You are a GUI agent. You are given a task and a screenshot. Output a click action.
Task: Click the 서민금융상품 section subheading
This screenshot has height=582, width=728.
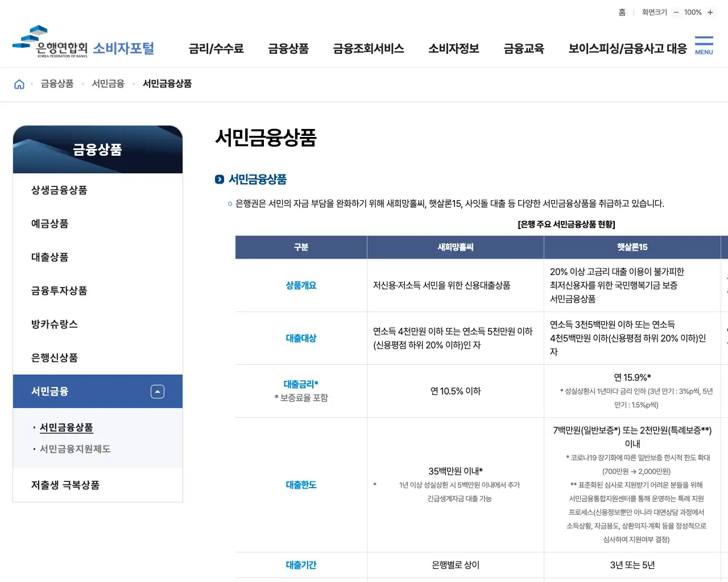258,180
